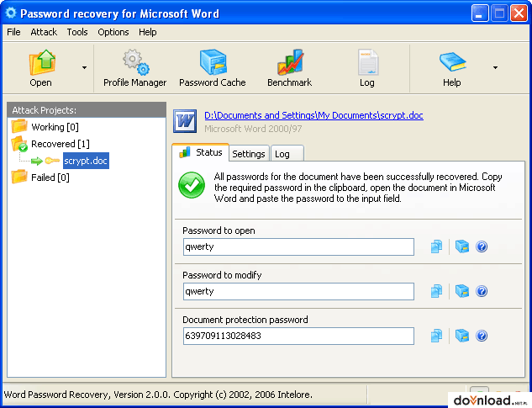The image size is (532, 408).
Task: Open the Password Cache cabinet icon
Action: pyautogui.click(x=213, y=62)
